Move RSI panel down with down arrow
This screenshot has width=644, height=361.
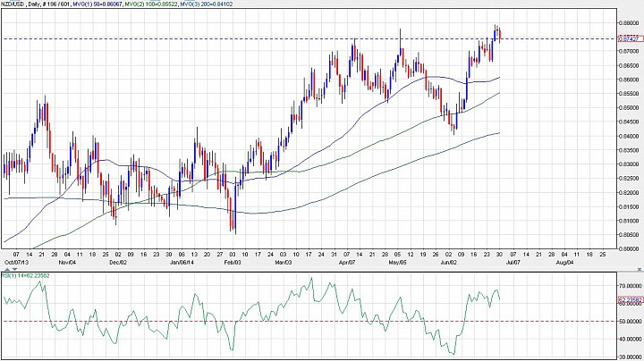(15, 270)
